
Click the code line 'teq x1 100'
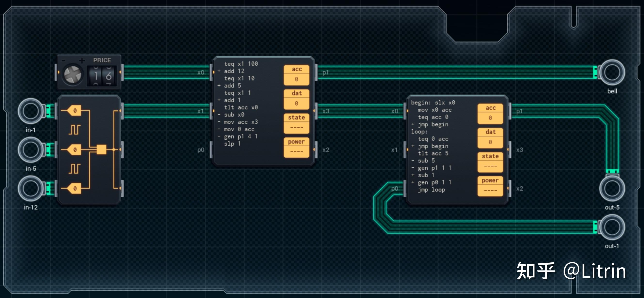click(x=241, y=64)
